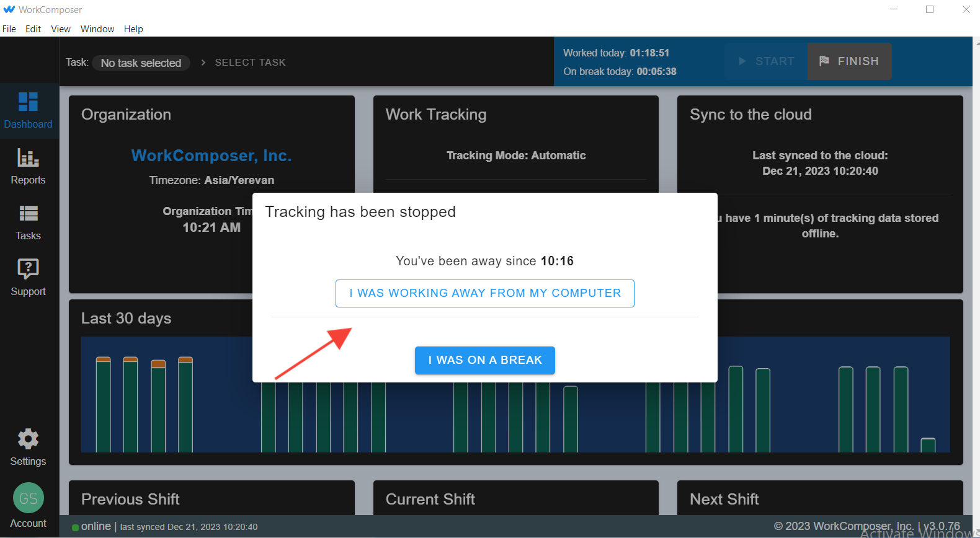Expand SELECT TASK chevron

[x=203, y=63]
